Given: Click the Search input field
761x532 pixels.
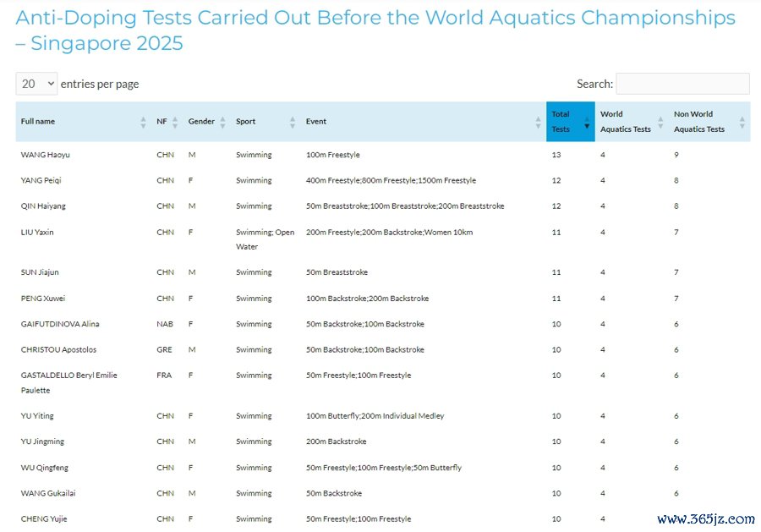Looking at the screenshot, I should coord(683,84).
